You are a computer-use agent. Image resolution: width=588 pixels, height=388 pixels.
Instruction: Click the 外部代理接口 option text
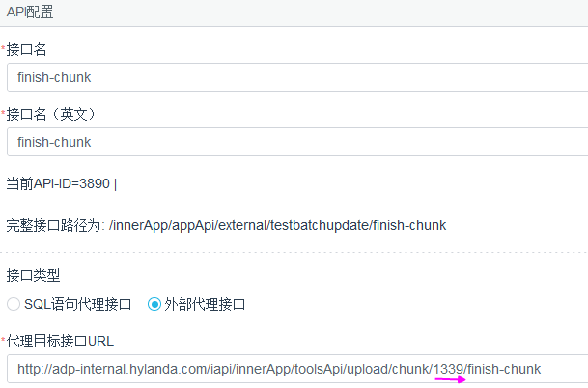206,304
